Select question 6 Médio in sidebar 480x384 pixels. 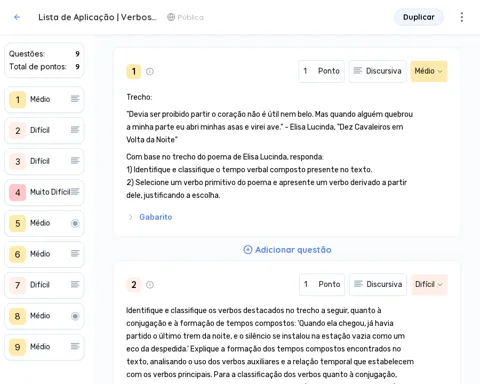coord(44,254)
